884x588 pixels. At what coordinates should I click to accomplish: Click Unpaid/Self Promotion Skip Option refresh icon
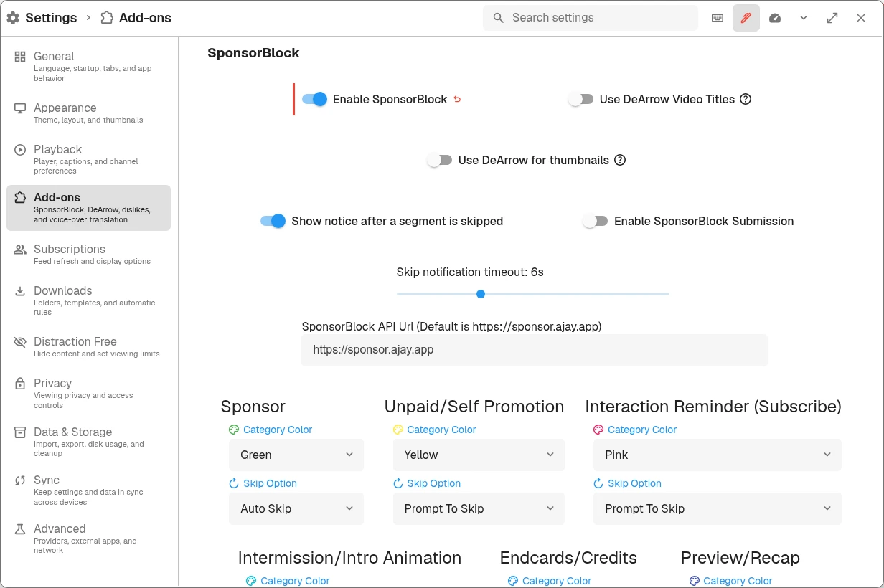pyautogui.click(x=398, y=483)
